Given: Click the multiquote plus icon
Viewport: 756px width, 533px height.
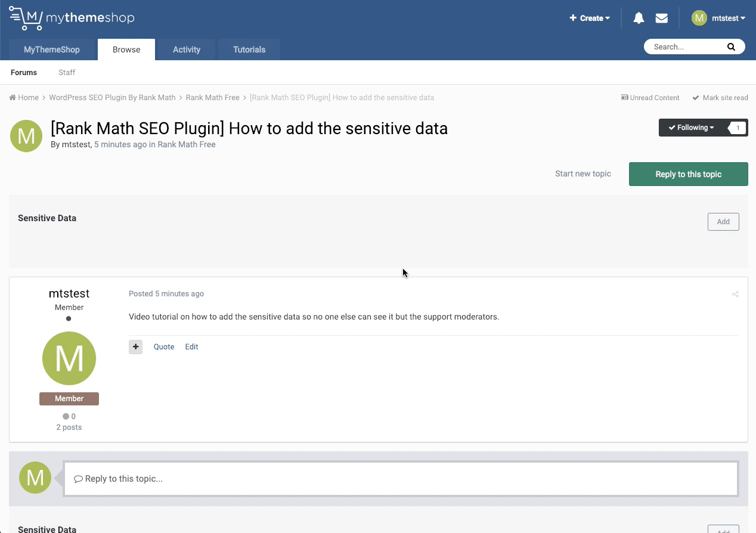Looking at the screenshot, I should (x=136, y=347).
